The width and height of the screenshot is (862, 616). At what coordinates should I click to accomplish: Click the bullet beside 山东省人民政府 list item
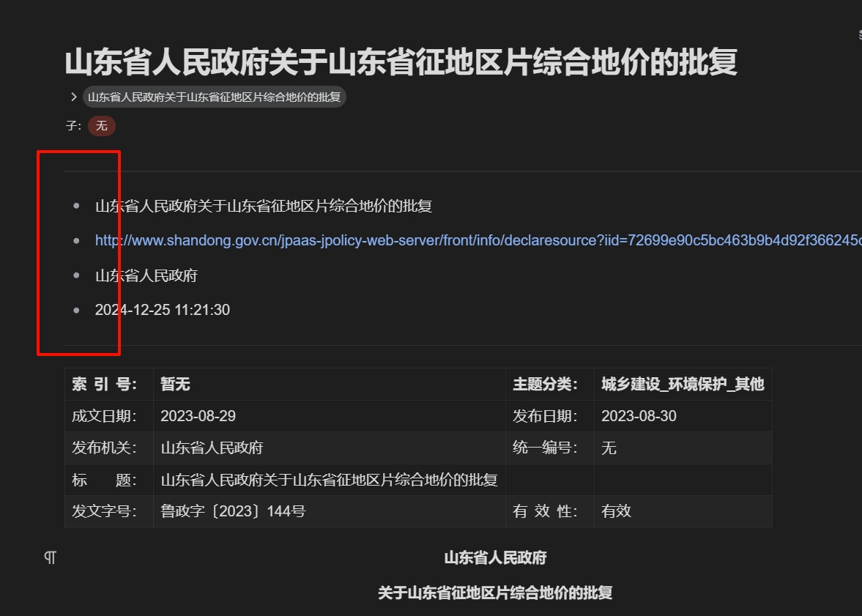tap(75, 275)
